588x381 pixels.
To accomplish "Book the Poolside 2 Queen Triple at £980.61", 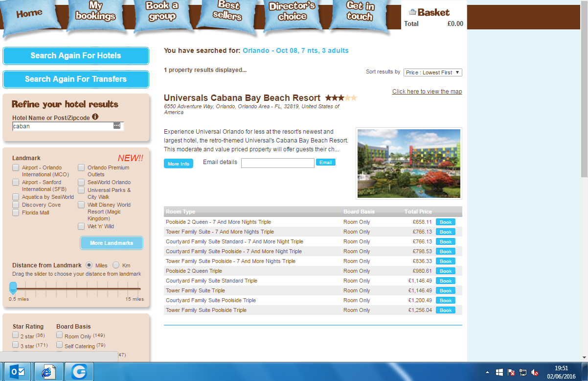I will [x=446, y=271].
